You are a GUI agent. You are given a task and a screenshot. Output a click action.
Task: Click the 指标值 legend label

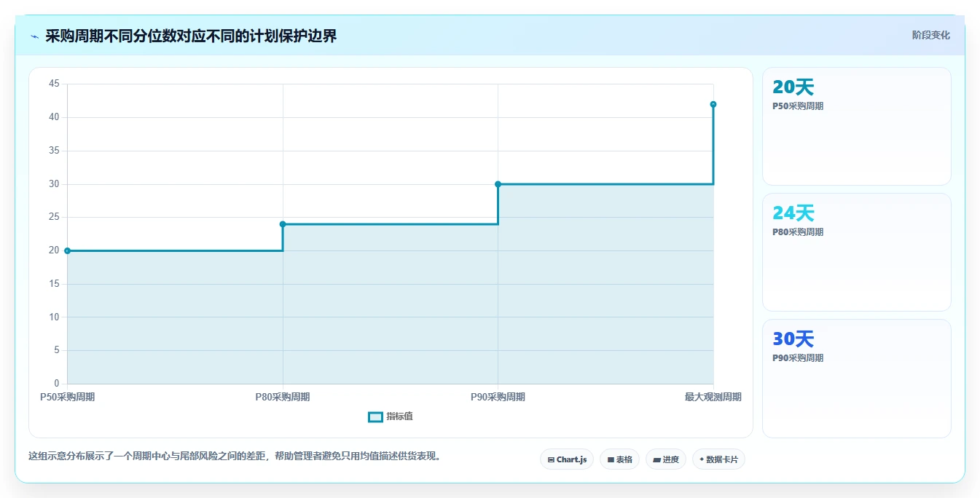[x=399, y=416]
